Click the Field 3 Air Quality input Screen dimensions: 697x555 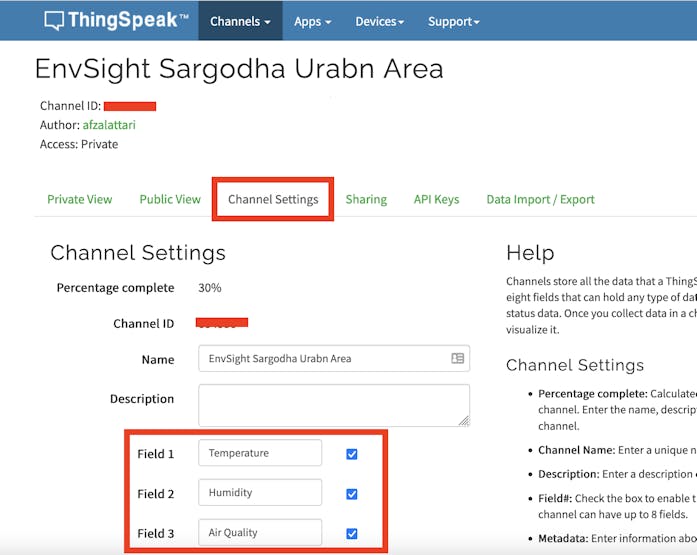click(260, 532)
